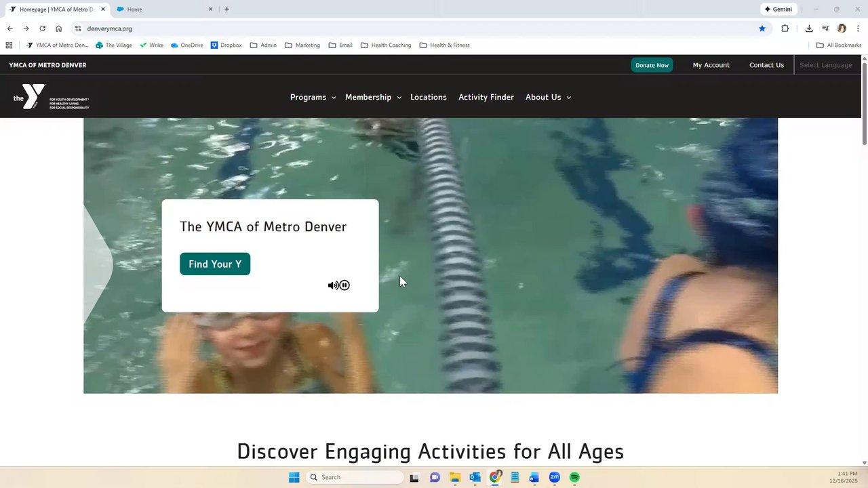Open Select Language dropdown
Viewport: 868px width, 488px height.
[x=826, y=65]
